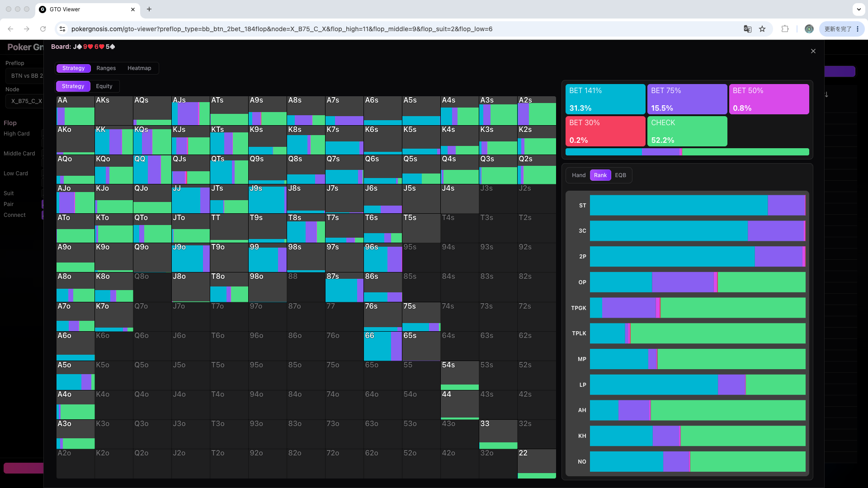Image resolution: width=868 pixels, height=488 pixels.
Task: Close the board detail overlay
Action: click(813, 51)
